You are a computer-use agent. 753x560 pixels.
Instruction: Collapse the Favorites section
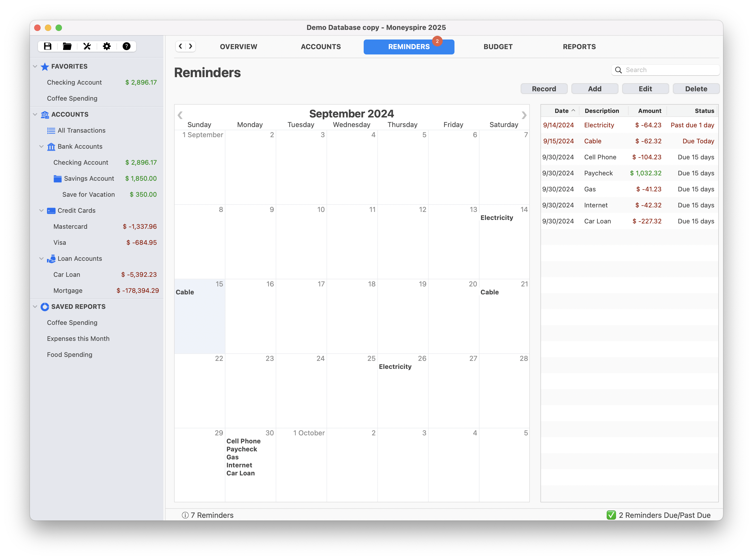(x=35, y=66)
